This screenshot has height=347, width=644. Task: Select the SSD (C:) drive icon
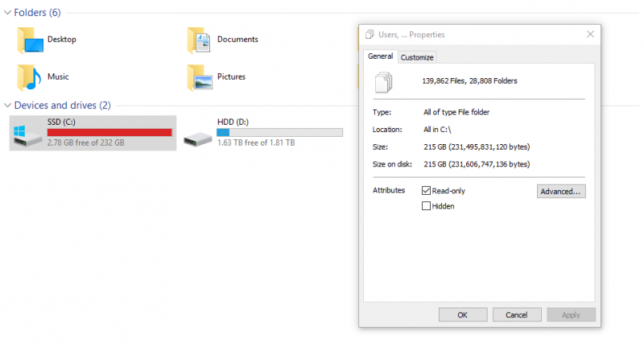28,134
